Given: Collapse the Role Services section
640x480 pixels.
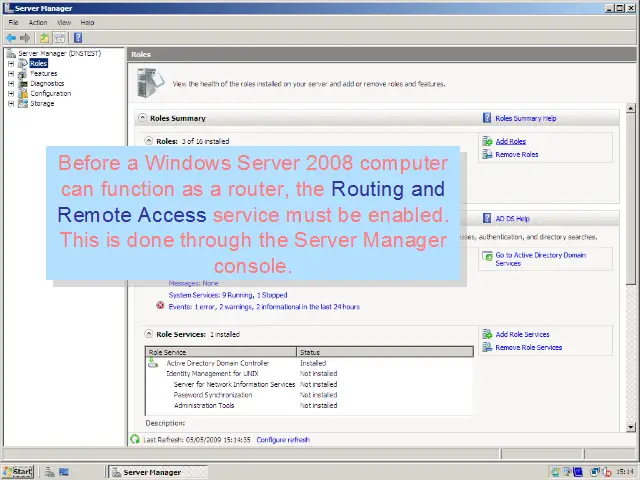Looking at the screenshot, I should pos(149,334).
